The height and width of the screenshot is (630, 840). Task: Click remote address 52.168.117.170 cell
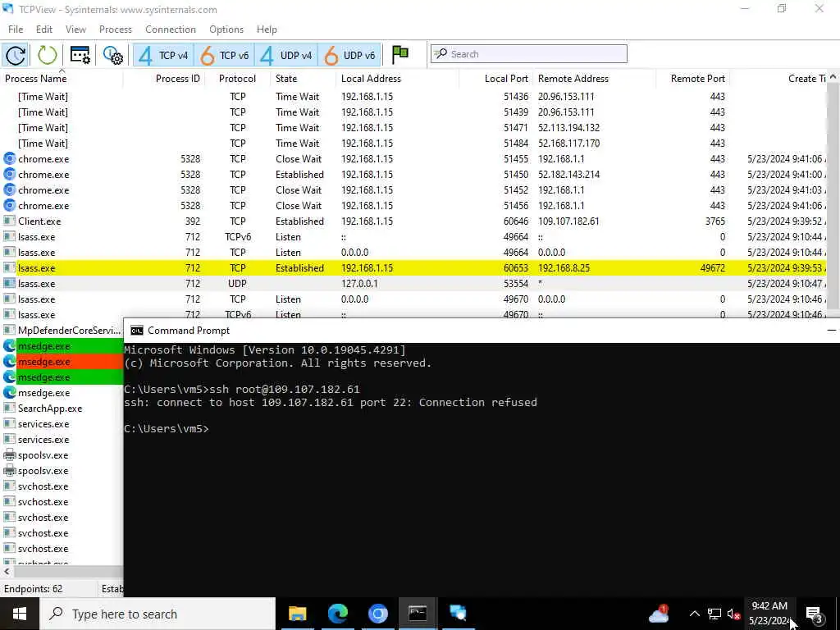coord(568,144)
